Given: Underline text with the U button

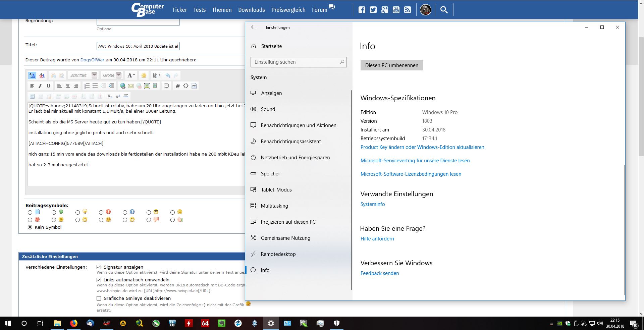Looking at the screenshot, I should point(48,86).
